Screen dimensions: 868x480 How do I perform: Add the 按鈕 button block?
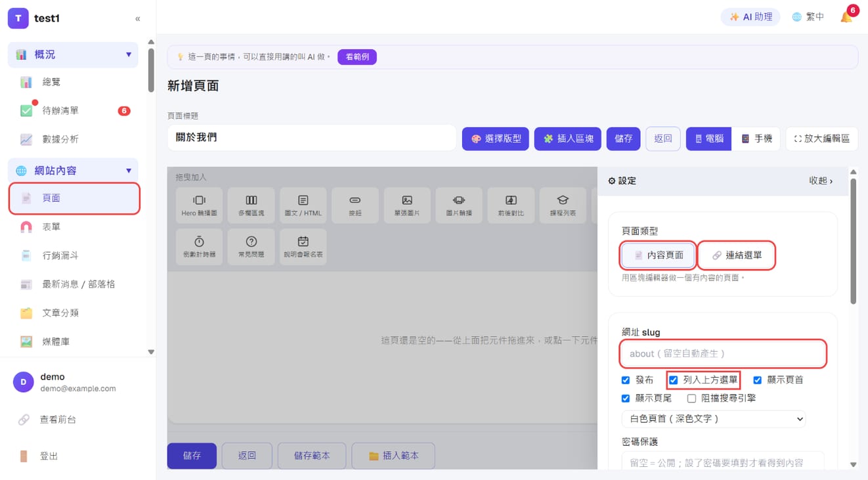[355, 206]
